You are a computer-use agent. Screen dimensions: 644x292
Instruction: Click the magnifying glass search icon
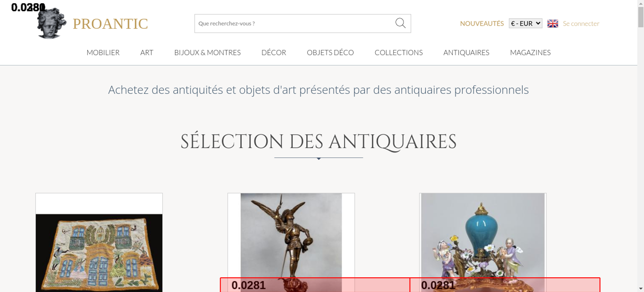point(400,23)
